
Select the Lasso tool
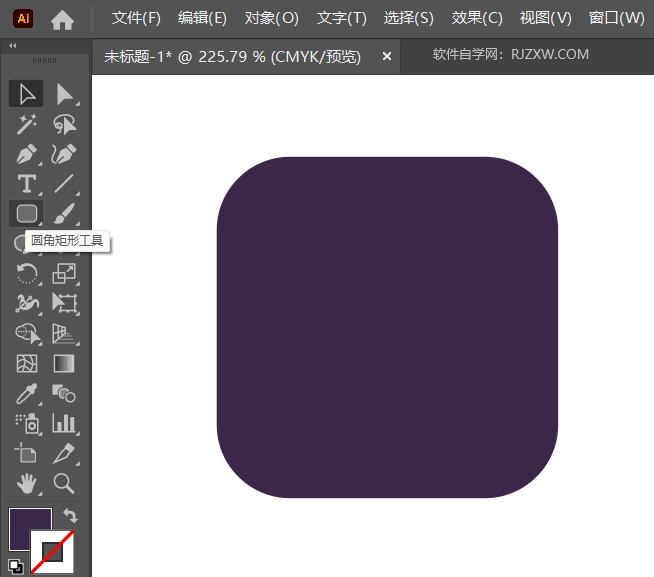[64, 124]
